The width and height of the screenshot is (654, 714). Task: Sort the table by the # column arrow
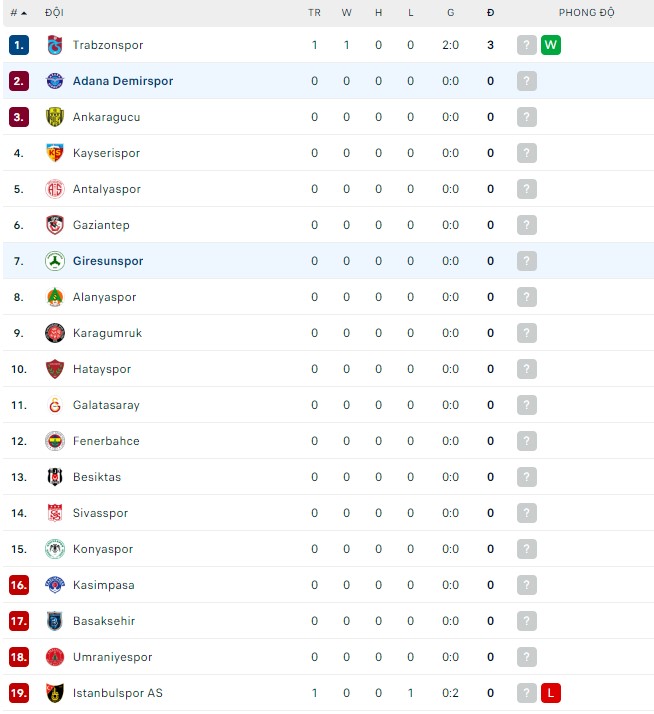[23, 13]
